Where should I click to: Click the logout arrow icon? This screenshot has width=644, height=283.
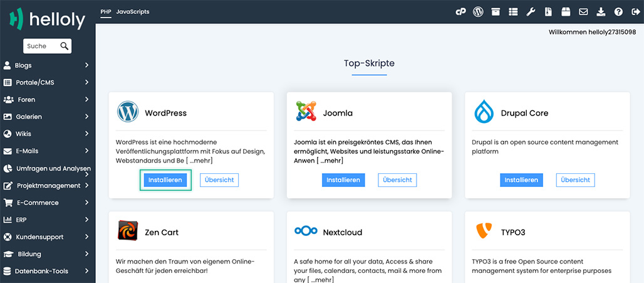[x=636, y=12]
